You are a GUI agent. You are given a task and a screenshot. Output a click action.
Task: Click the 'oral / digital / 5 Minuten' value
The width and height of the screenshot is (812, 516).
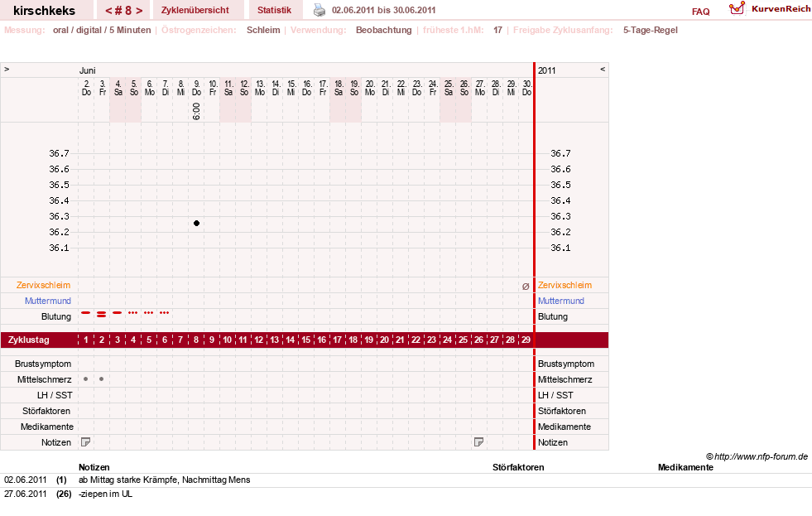[102, 30]
